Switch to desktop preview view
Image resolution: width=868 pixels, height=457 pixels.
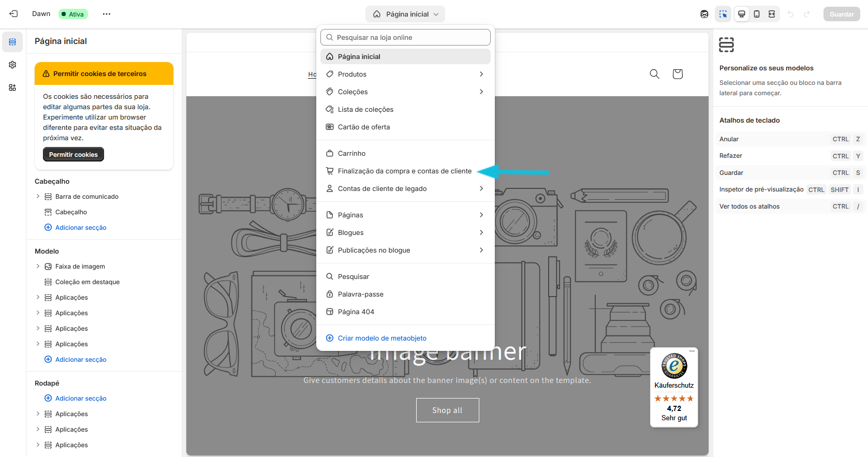pyautogui.click(x=742, y=14)
